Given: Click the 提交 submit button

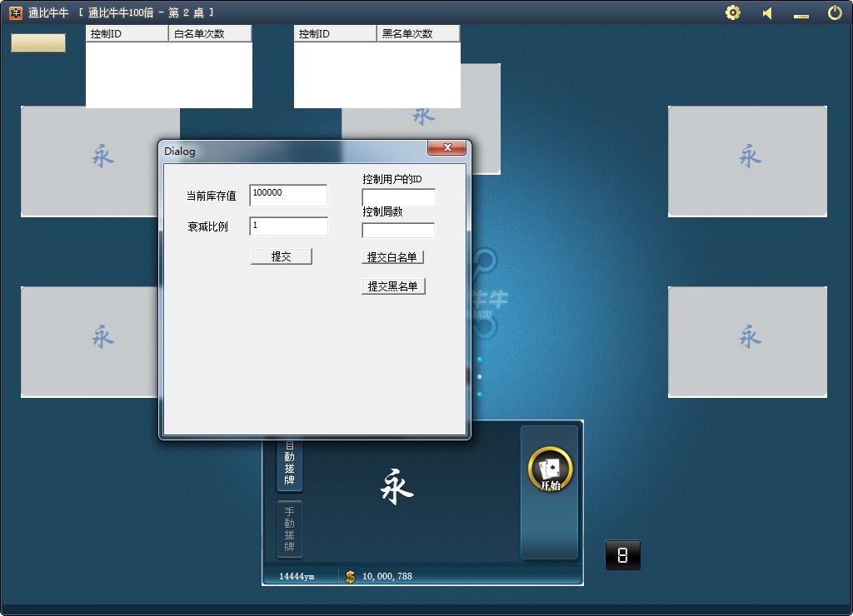Looking at the screenshot, I should click(282, 256).
